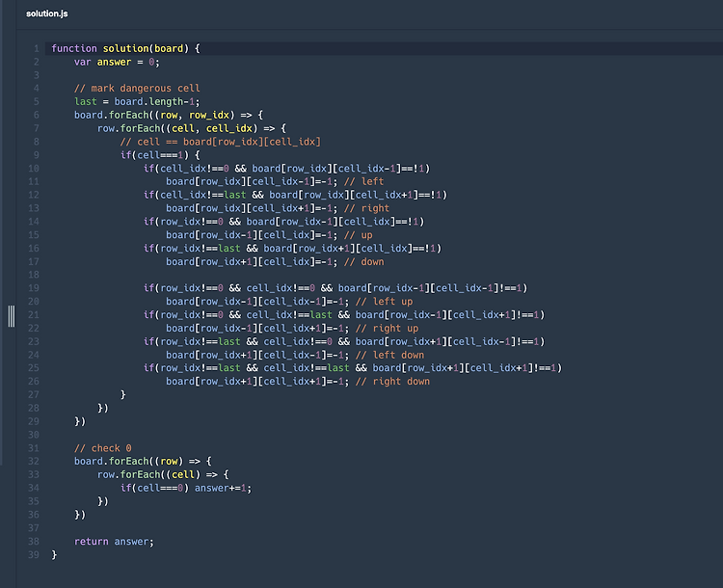Click the closing brace on line 39
The height and width of the screenshot is (588, 723).
(54, 555)
